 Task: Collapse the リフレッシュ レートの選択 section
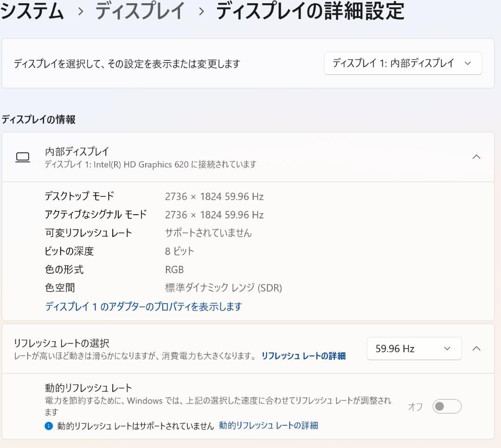[x=477, y=348]
